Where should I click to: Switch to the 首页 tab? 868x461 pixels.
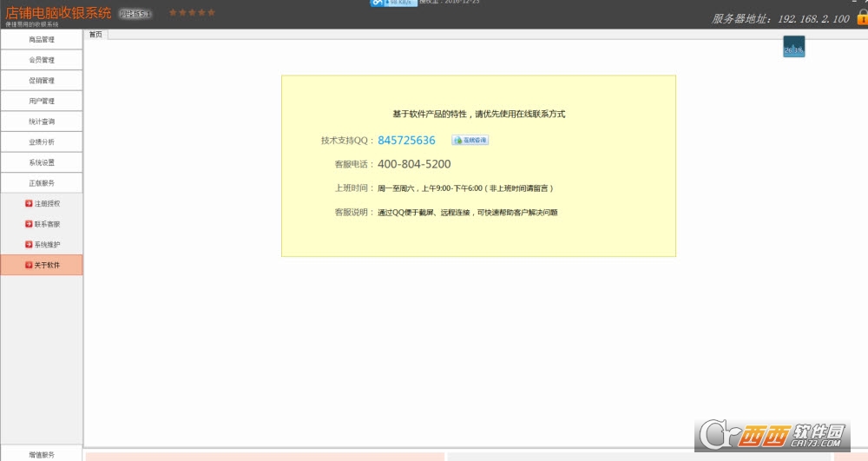pos(95,35)
